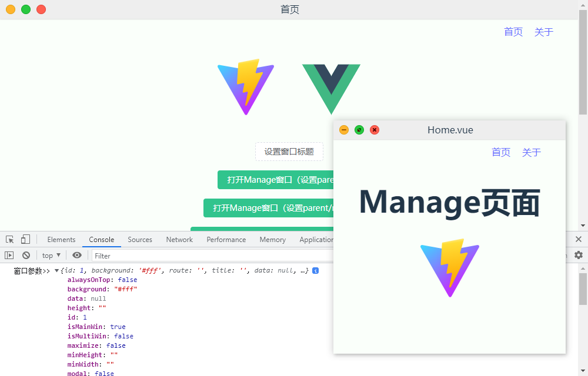
Task: Select the isMainWin: true property line
Action: 96,327
